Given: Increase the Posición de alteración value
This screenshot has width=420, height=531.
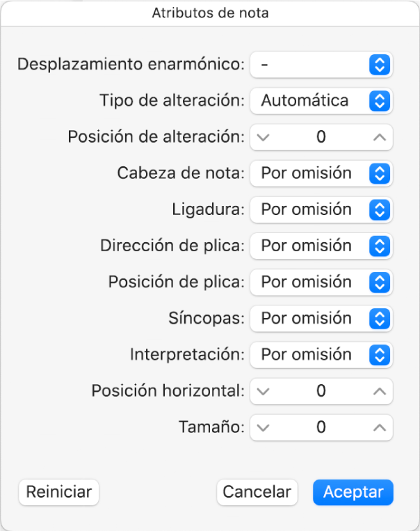Looking at the screenshot, I should (379, 137).
